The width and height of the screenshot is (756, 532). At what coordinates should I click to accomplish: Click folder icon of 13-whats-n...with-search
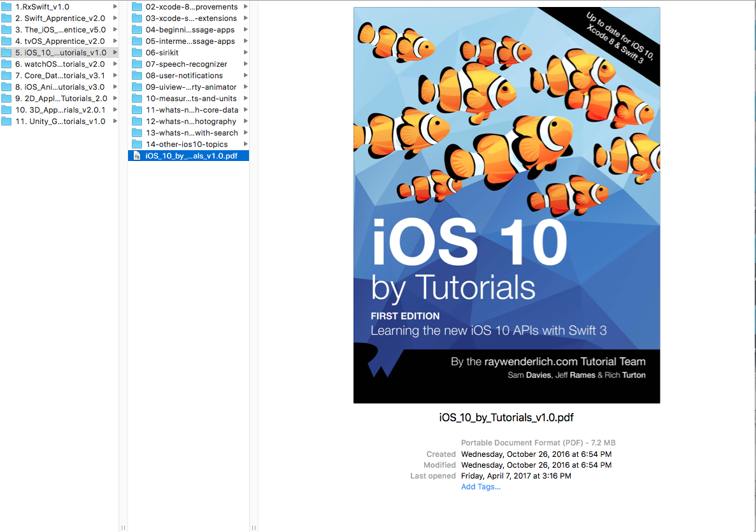137,132
